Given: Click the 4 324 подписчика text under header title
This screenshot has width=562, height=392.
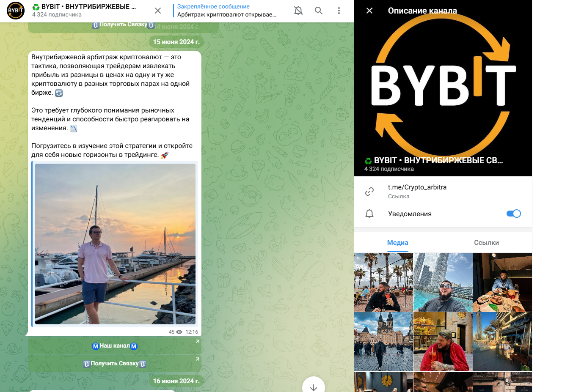Looking at the screenshot, I should 57,15.
